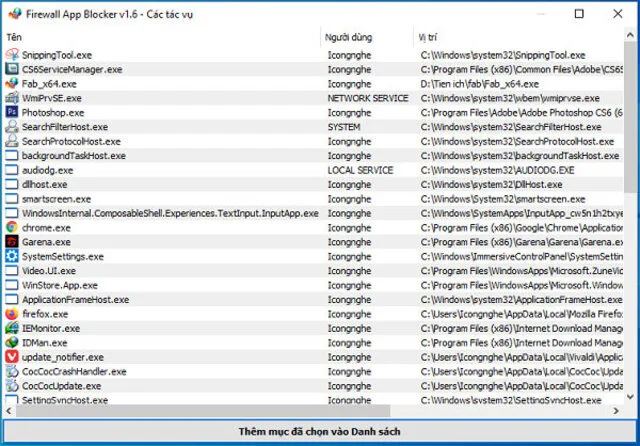Click path C:\Windows\system32\AUDIODG.EXE
This screenshot has height=446, width=640.
coord(497,170)
